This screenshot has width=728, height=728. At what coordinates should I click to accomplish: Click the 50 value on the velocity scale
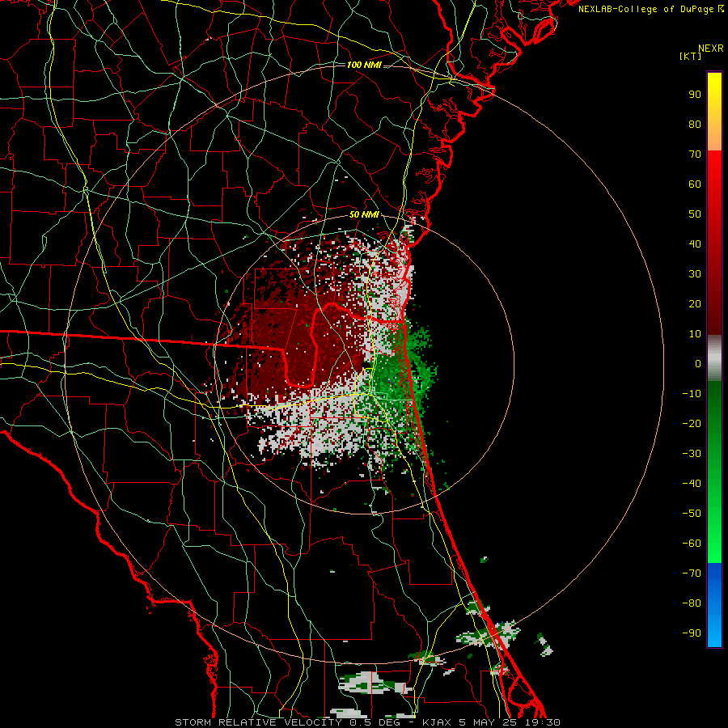[x=695, y=214]
